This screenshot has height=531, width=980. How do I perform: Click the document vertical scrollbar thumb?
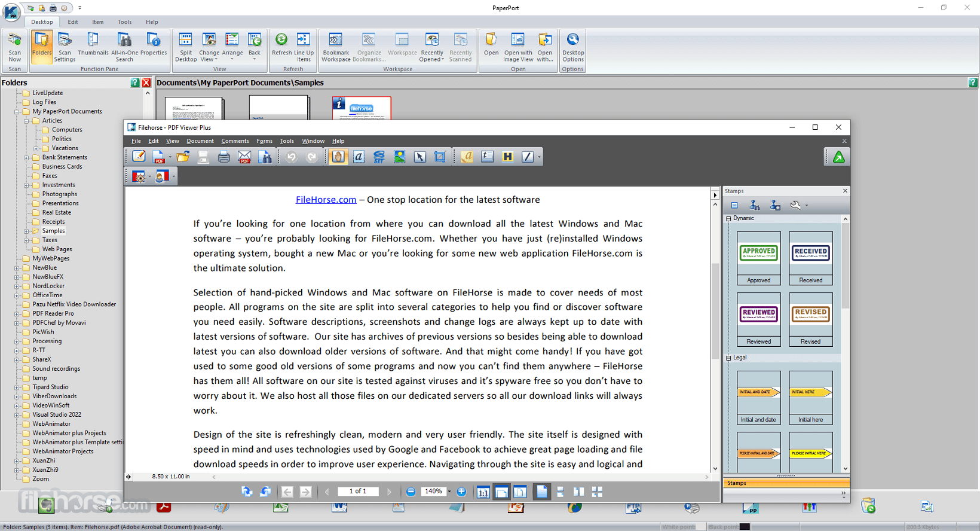(715, 310)
